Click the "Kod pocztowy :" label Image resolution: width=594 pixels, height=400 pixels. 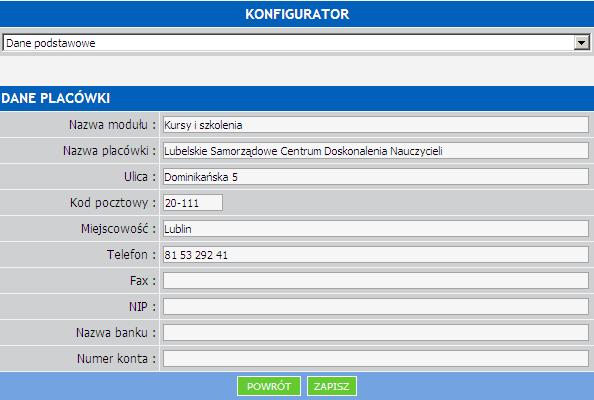[x=113, y=203]
